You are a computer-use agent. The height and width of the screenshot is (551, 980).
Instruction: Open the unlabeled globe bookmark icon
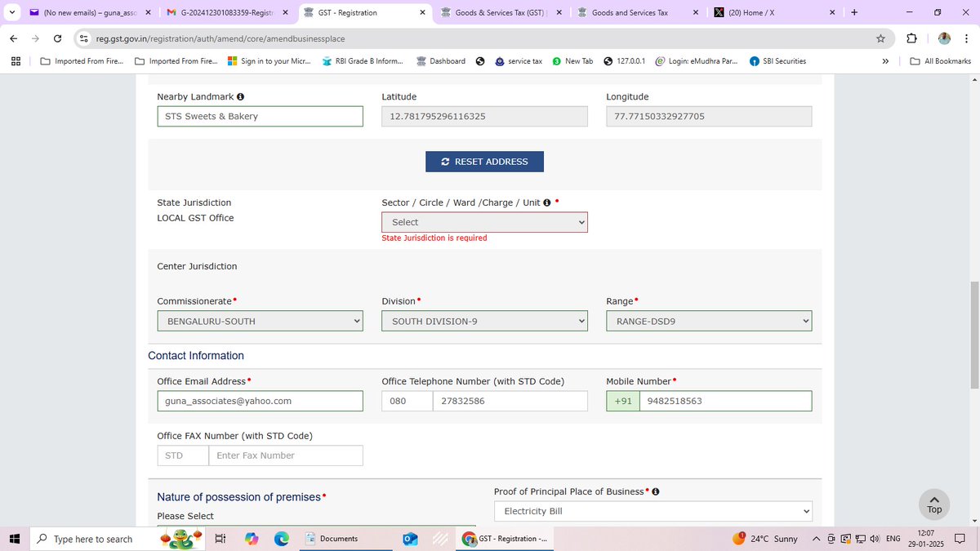pos(480,61)
